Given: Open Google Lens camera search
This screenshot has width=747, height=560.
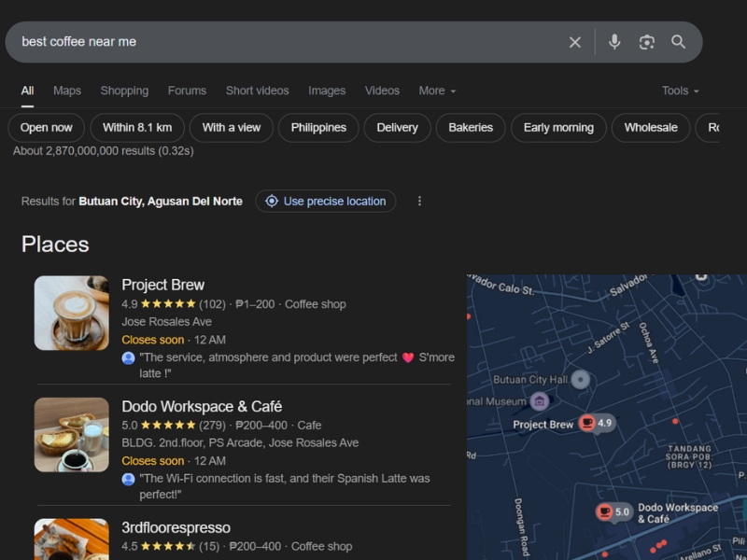Looking at the screenshot, I should tap(647, 42).
